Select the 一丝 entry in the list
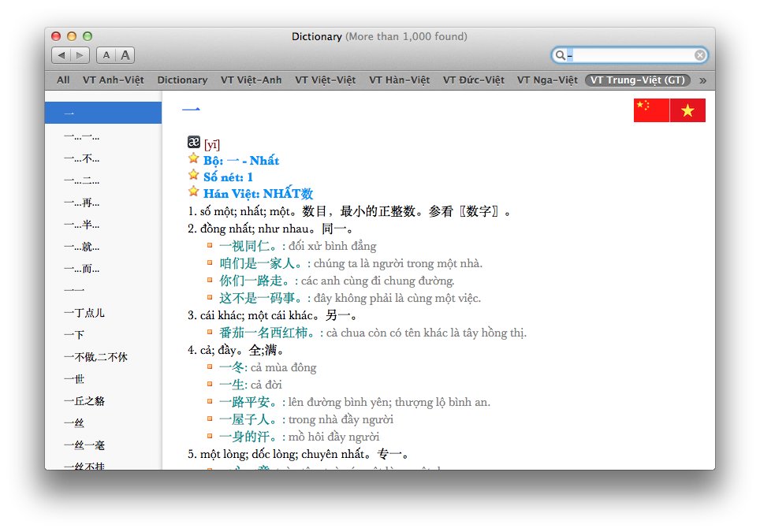760x532 pixels. click(x=103, y=423)
